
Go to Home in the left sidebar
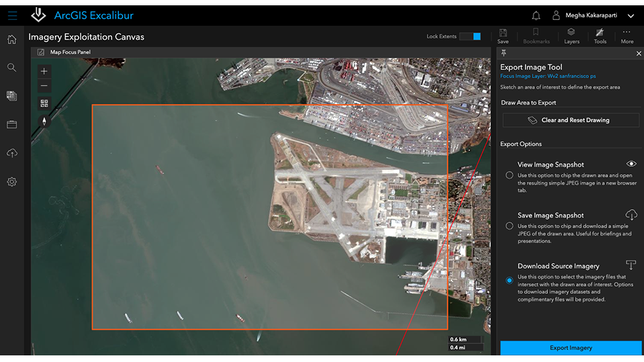(x=12, y=40)
